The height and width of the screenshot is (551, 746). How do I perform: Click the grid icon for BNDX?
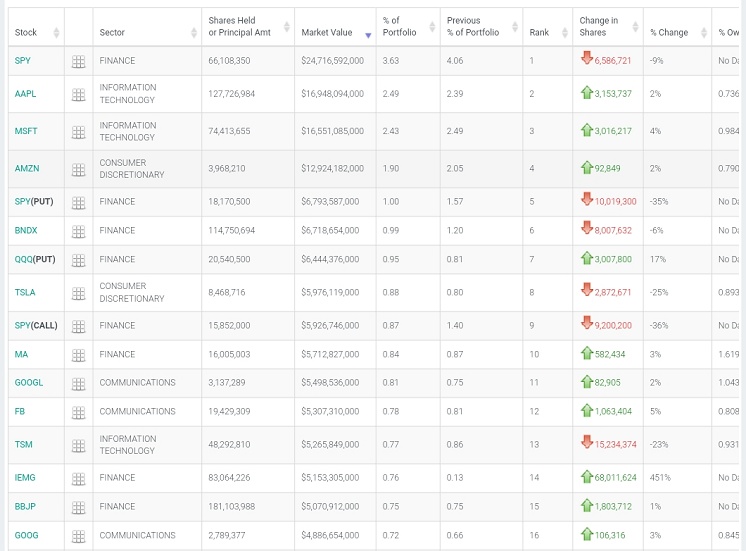[78, 230]
